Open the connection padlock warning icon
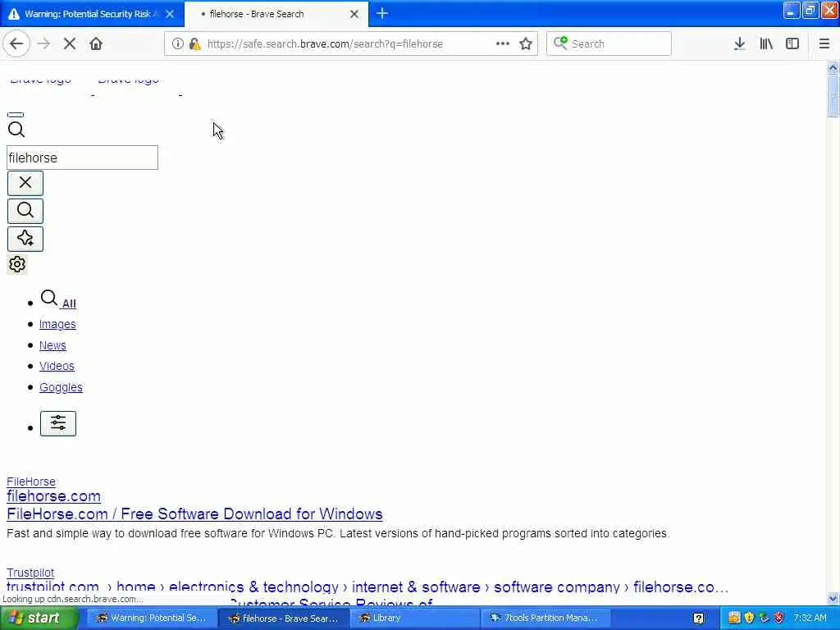This screenshot has height=630, width=840. 195,44
